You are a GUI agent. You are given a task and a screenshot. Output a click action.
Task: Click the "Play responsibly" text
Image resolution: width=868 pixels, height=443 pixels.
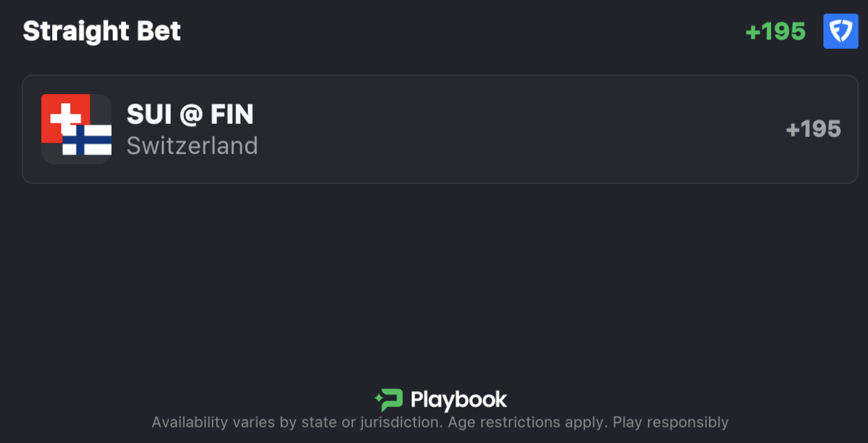671,422
